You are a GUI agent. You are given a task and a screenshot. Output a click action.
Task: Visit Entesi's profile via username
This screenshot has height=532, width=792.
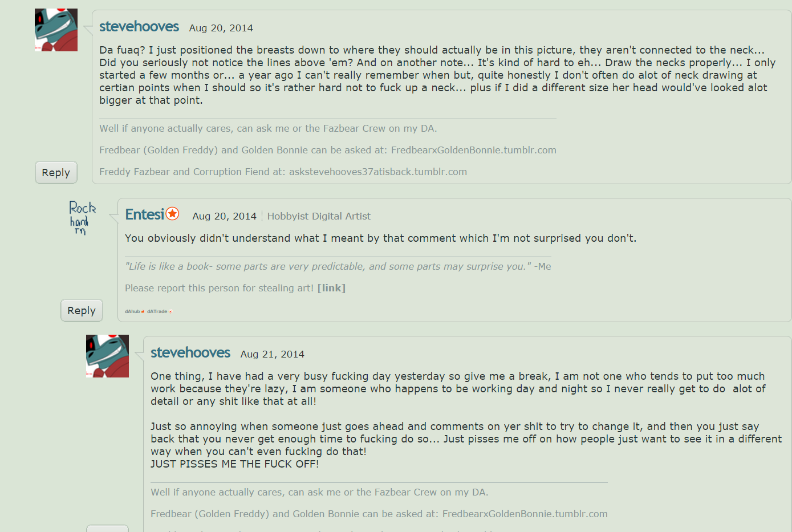pyautogui.click(x=144, y=214)
